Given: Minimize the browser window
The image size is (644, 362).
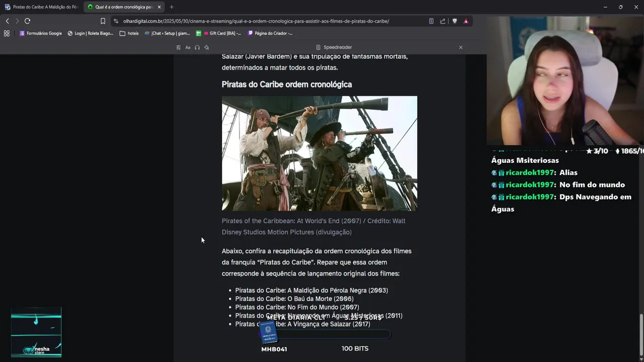Looking at the screenshot, I should click(x=605, y=7).
